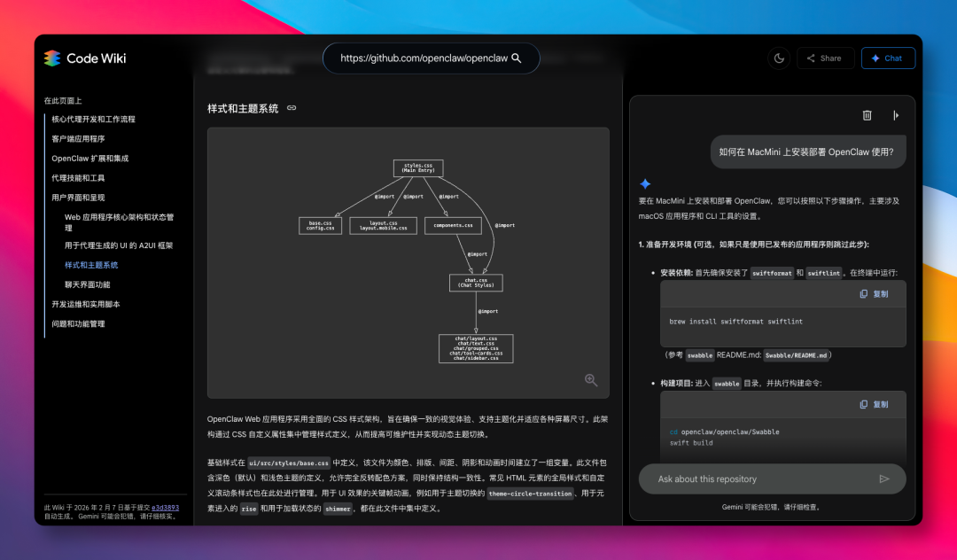Image resolution: width=957 pixels, height=560 pixels.
Task: Click the theme-circle-transition code chip
Action: [531, 494]
